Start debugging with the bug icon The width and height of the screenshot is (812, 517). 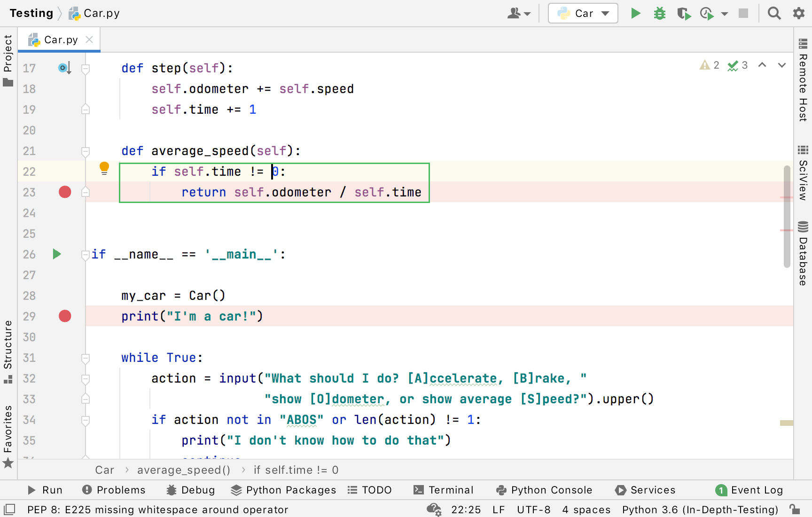(x=660, y=13)
